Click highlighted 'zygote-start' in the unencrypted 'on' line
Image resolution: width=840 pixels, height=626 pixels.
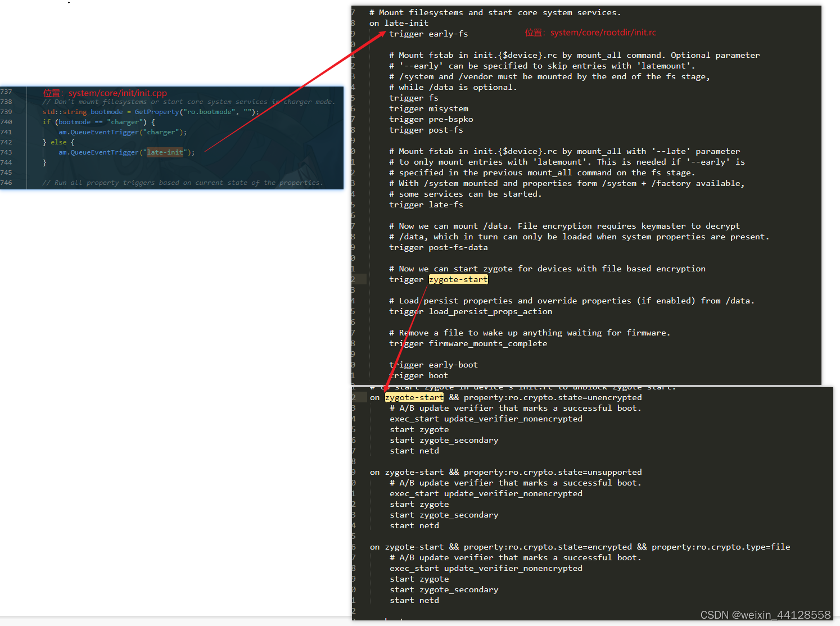click(414, 397)
